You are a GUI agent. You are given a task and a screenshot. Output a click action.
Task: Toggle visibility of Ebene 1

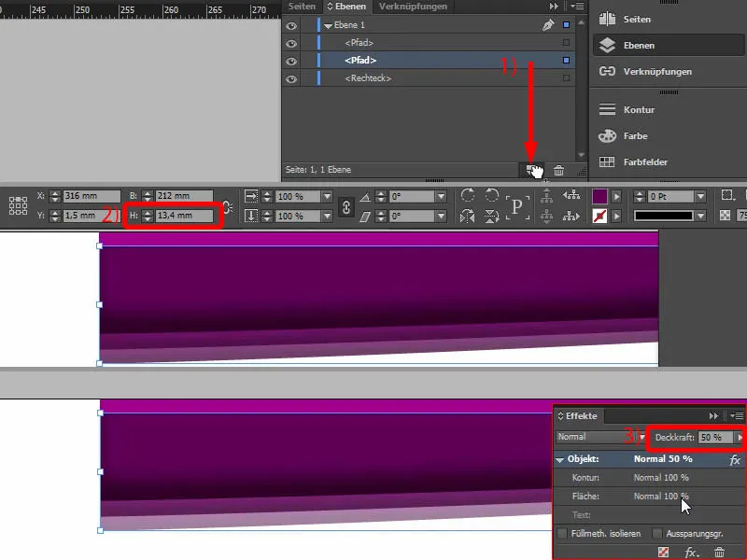[291, 26]
